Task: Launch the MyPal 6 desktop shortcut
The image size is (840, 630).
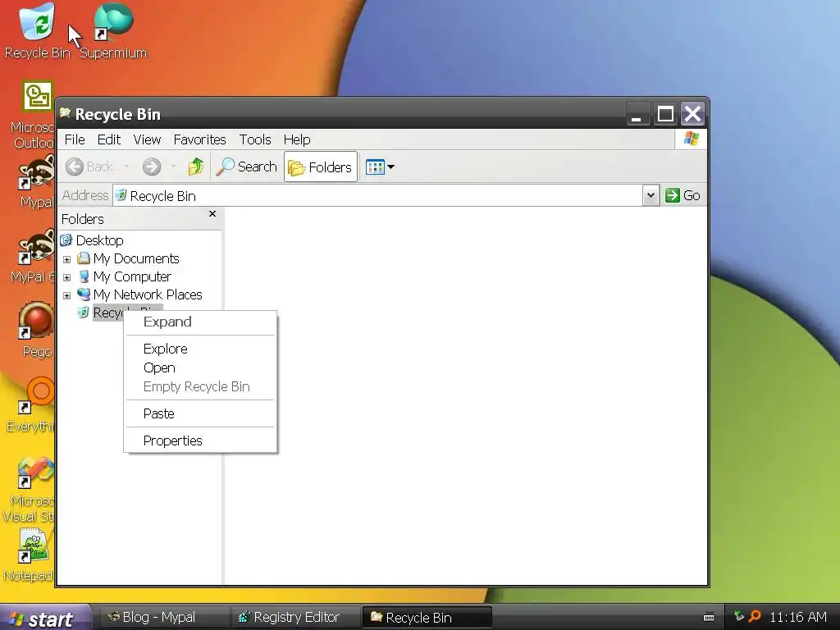Action: click(x=34, y=257)
